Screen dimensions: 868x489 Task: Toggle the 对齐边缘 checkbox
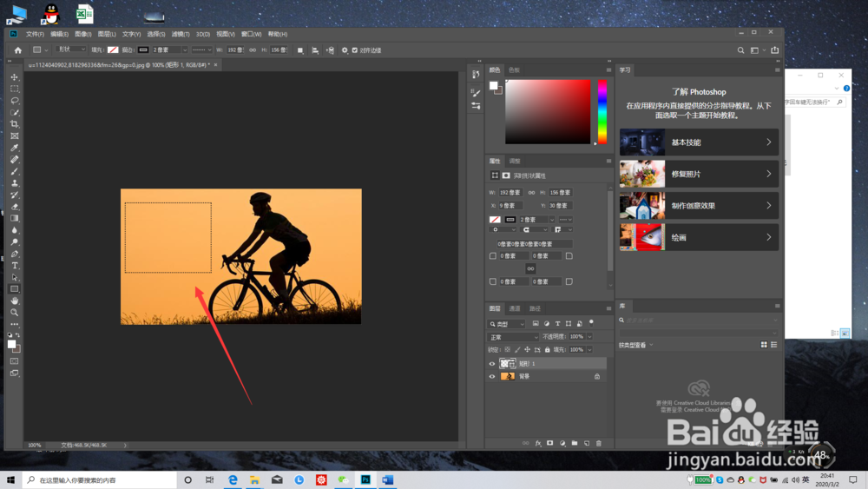click(x=355, y=50)
